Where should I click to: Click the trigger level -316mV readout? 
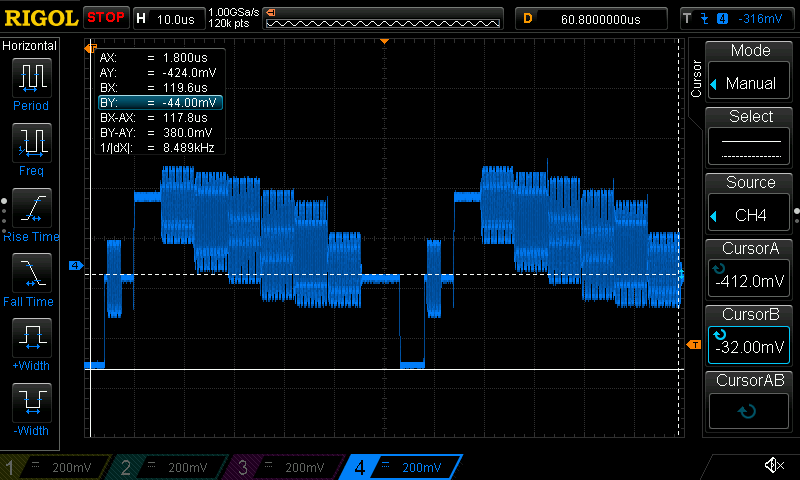tap(760, 19)
